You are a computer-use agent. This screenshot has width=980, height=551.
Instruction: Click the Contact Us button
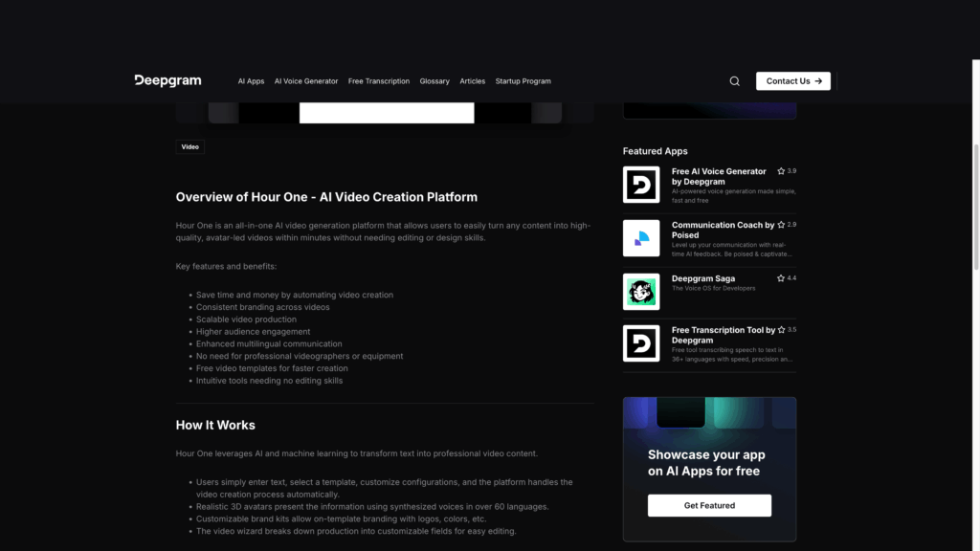(x=792, y=80)
